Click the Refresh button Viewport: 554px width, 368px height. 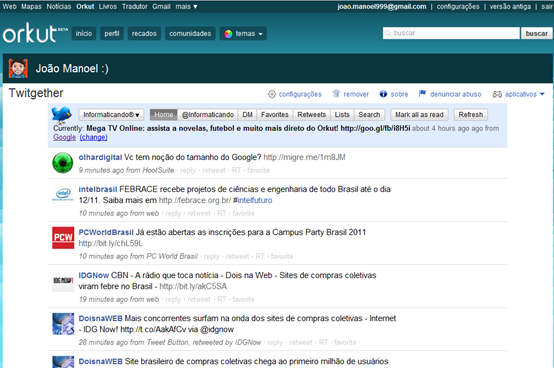pos(471,114)
